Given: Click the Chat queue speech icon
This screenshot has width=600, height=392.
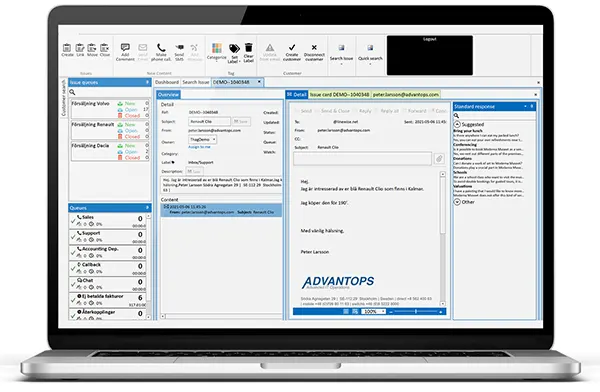Looking at the screenshot, I should pyautogui.click(x=80, y=280).
